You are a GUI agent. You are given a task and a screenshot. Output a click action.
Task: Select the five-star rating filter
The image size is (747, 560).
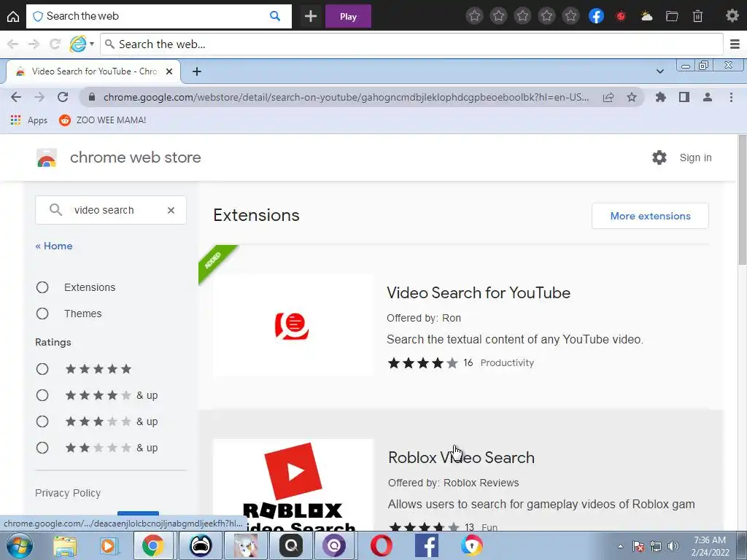[x=42, y=369]
